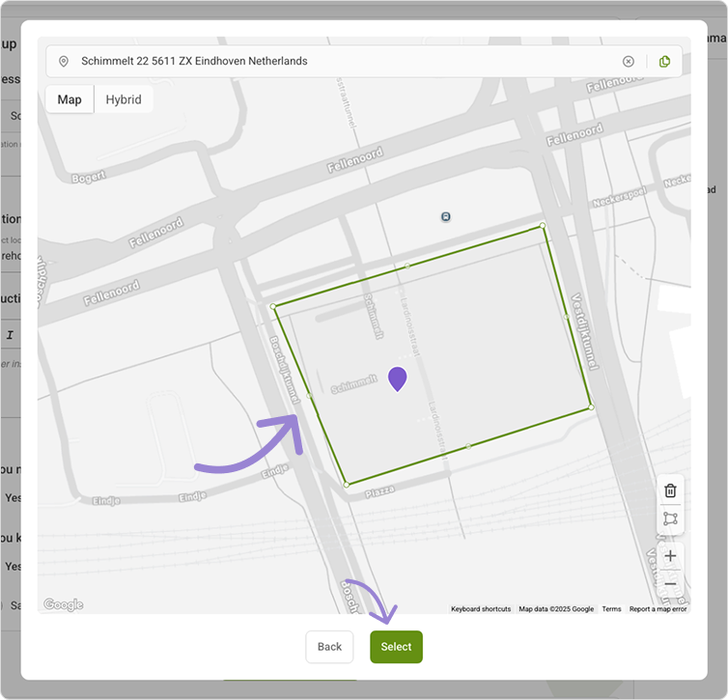This screenshot has height=700, width=728.
Task: Click the green copy address icon
Action: point(664,61)
